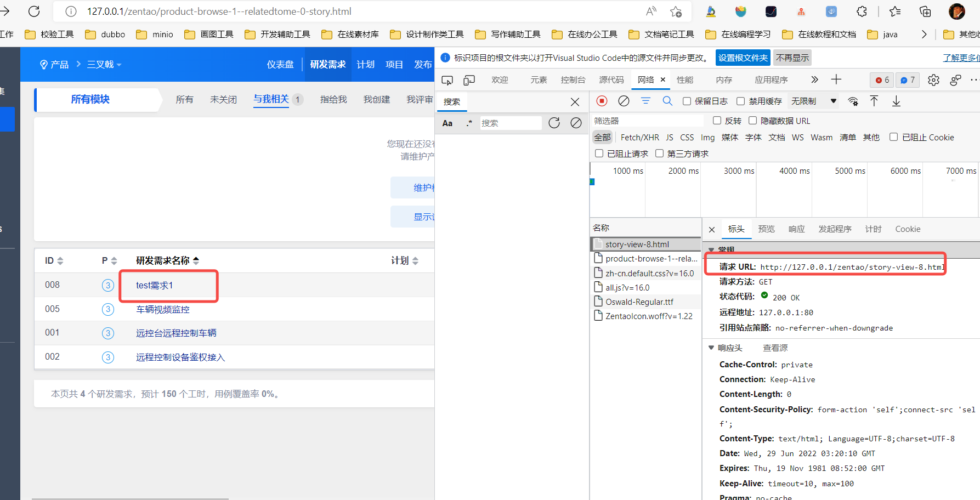Toggle the network filter funnel icon
Image resolution: width=980 pixels, height=500 pixels.
[645, 101]
